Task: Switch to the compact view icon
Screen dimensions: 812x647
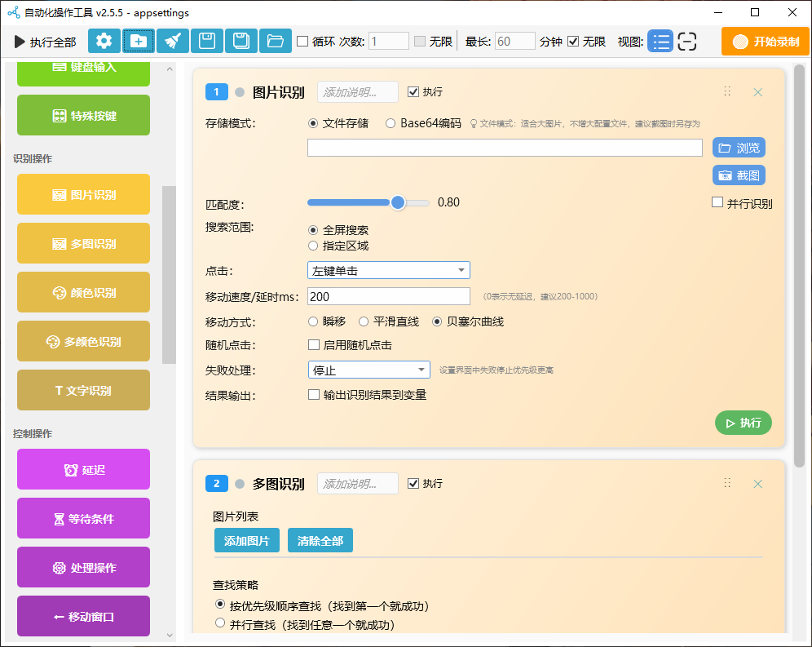Action: [x=687, y=42]
